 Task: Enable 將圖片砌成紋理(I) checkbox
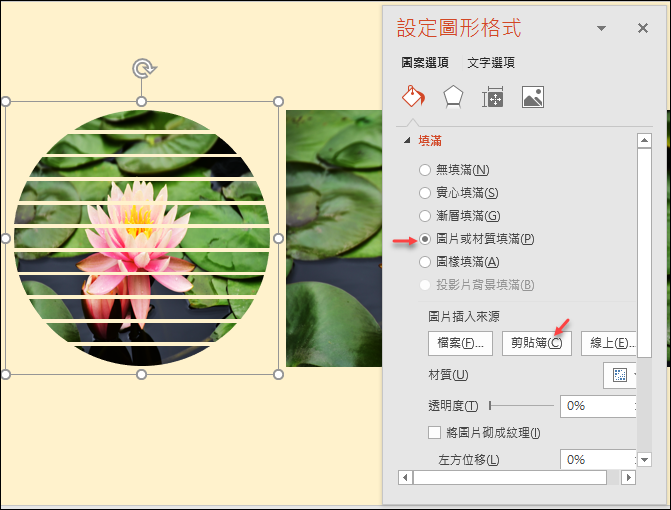point(434,433)
